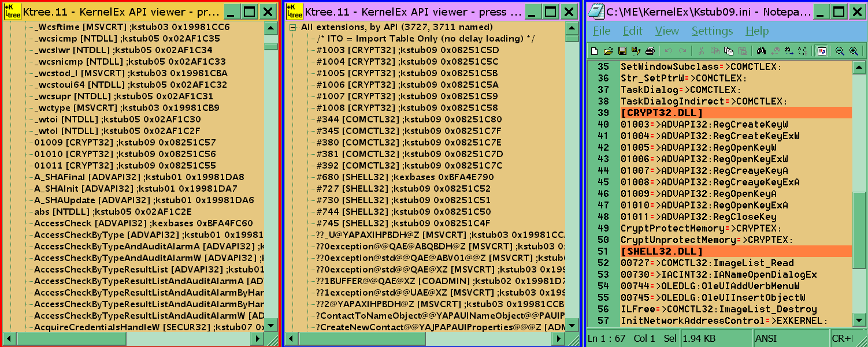Open the Help menu in Notepad
868x347 pixels.
click(x=757, y=31)
